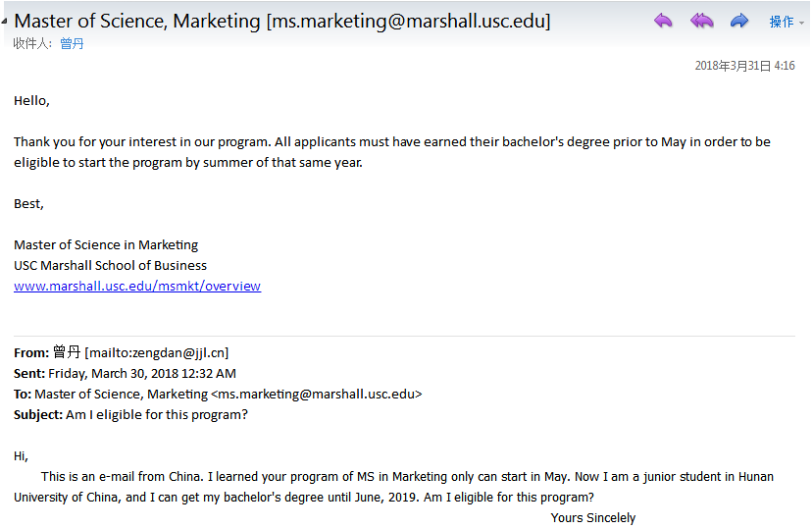Click the 2018年3月31日 4:16 timestamp
This screenshot has height=529, width=812.
coord(744,66)
